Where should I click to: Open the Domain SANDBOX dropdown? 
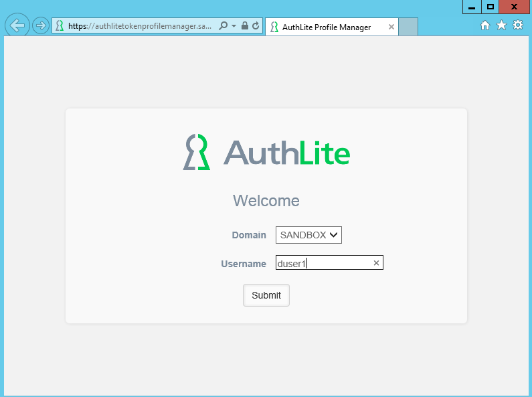pos(308,235)
